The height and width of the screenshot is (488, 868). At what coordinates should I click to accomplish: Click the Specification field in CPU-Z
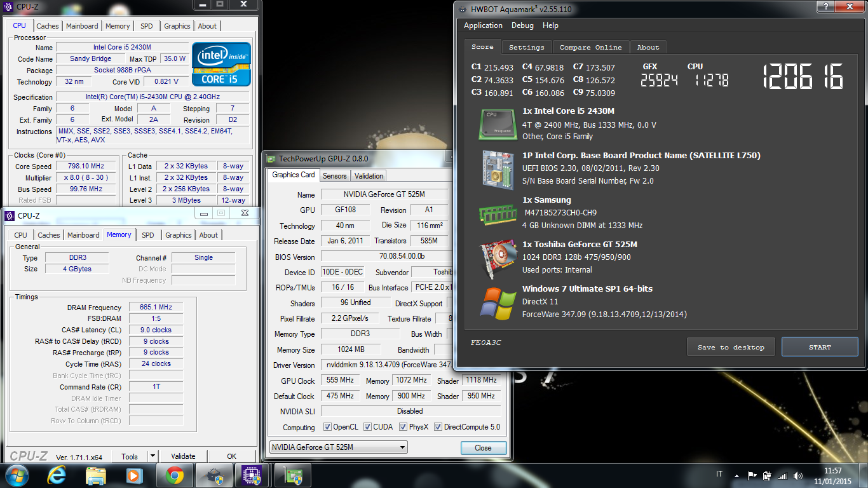coord(153,97)
